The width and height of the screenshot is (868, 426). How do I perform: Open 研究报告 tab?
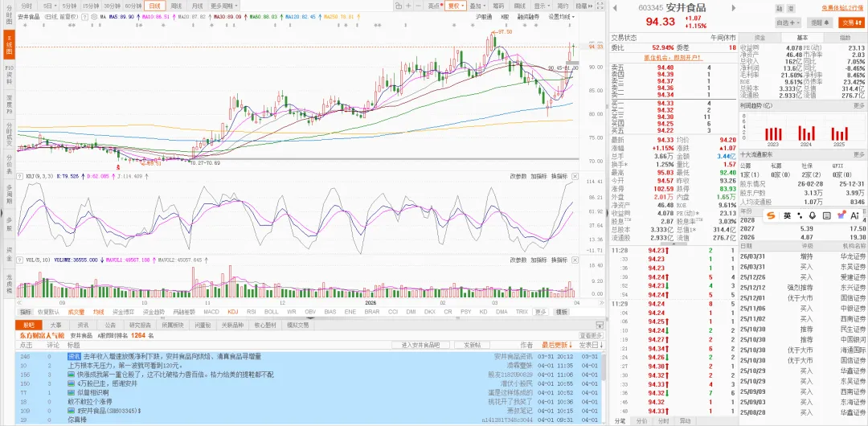pyautogui.click(x=140, y=326)
